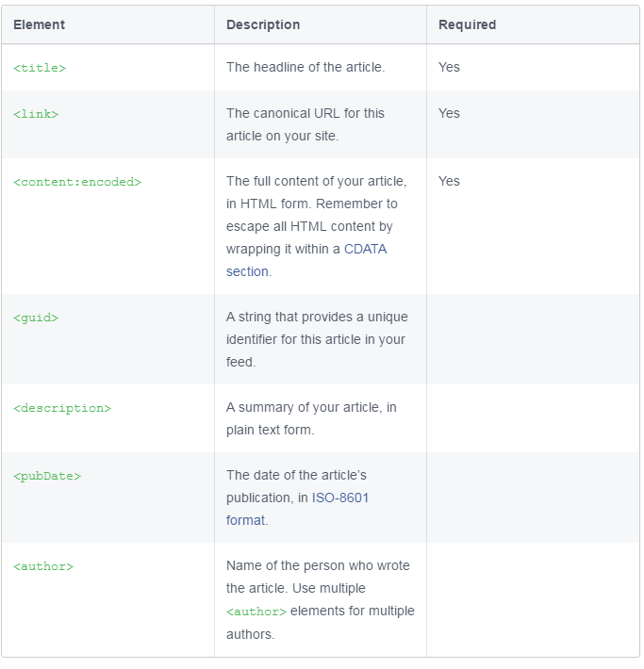Click the Required column header
644x669 pixels.
click(467, 24)
